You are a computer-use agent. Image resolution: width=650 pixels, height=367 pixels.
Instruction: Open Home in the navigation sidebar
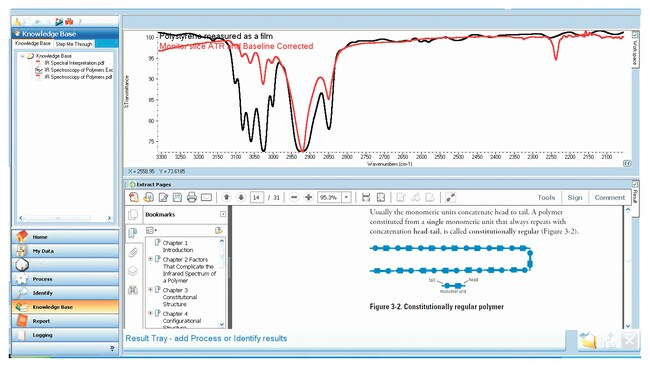pyautogui.click(x=65, y=237)
